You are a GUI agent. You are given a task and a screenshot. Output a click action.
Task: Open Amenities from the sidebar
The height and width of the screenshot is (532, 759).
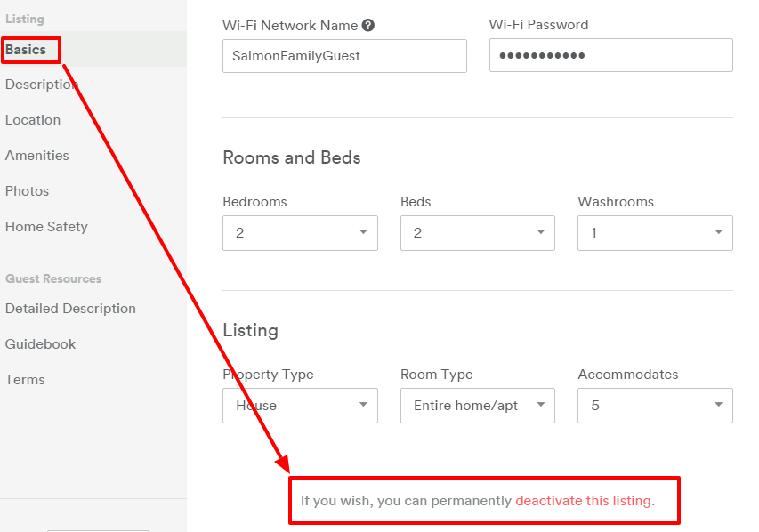tap(37, 156)
